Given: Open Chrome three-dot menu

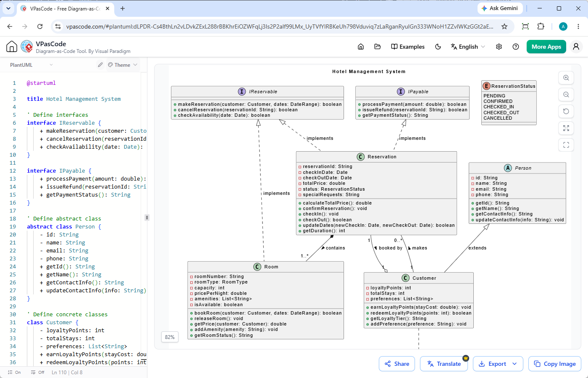Looking at the screenshot, I should (579, 26).
